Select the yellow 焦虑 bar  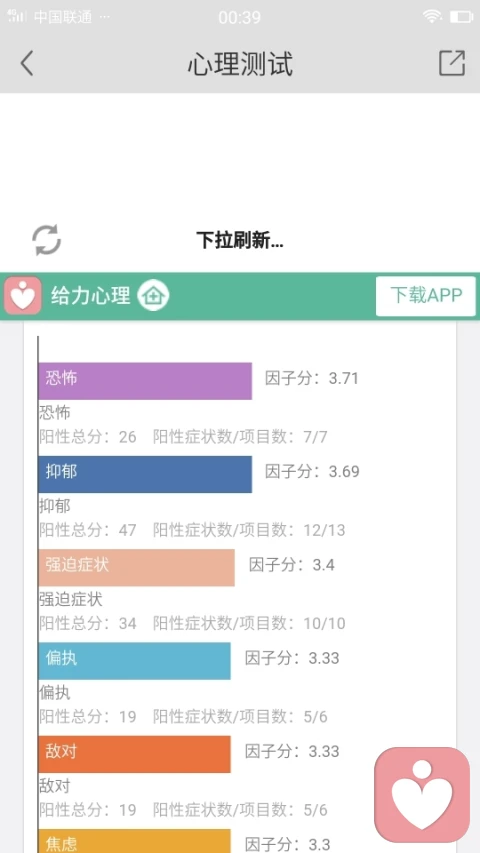(x=134, y=841)
